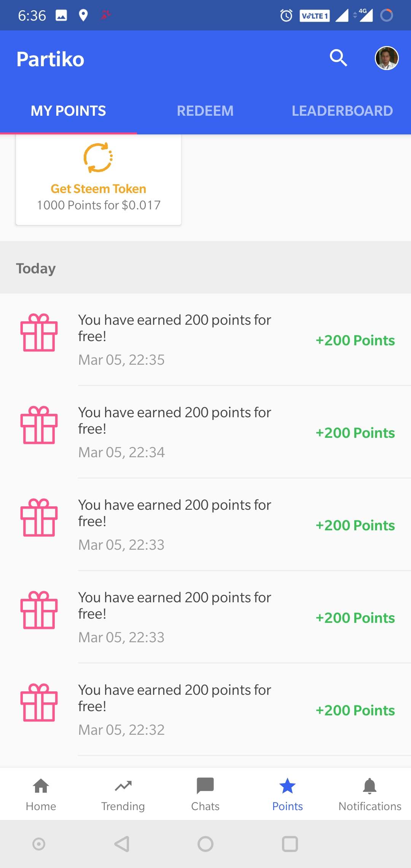Tap the orange Steem token exchange icon
411x868 pixels.
[98, 158]
